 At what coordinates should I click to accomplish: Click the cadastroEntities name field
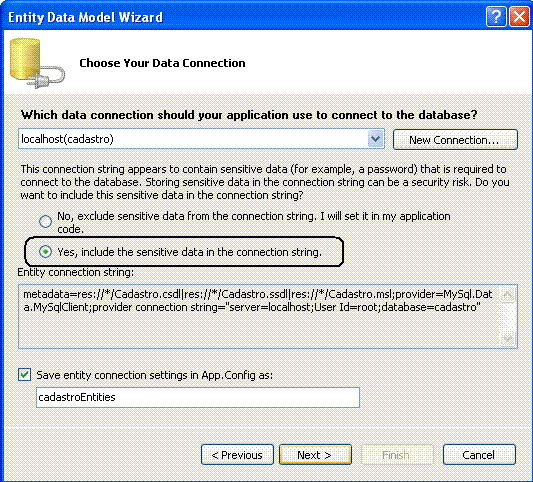[x=198, y=397]
